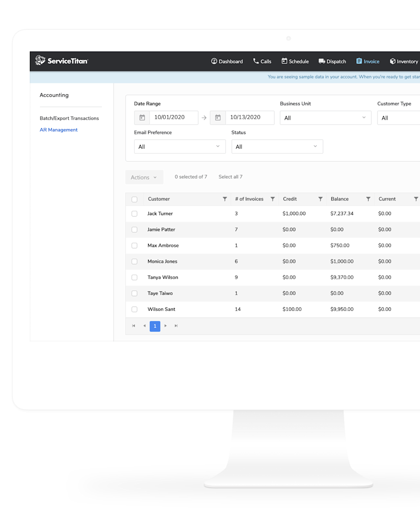The width and height of the screenshot is (420, 517).
Task: Click the ServiceTitan logo
Action: (61, 61)
